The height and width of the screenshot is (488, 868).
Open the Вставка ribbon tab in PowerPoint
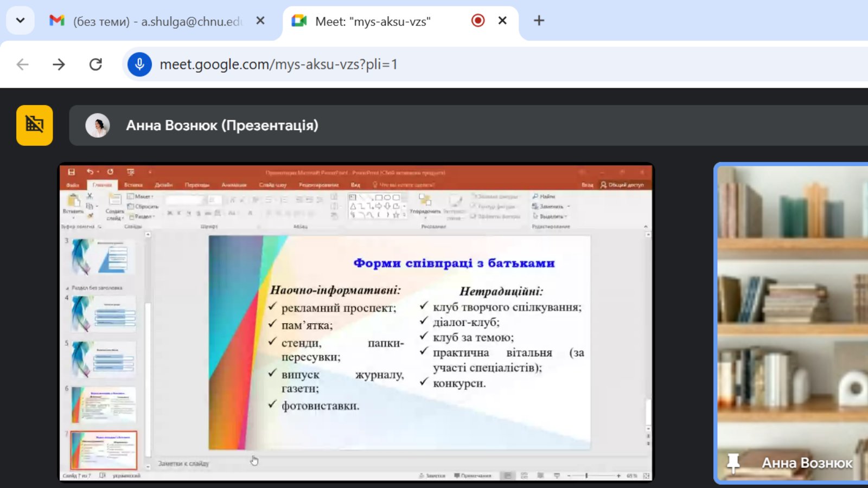pos(133,185)
